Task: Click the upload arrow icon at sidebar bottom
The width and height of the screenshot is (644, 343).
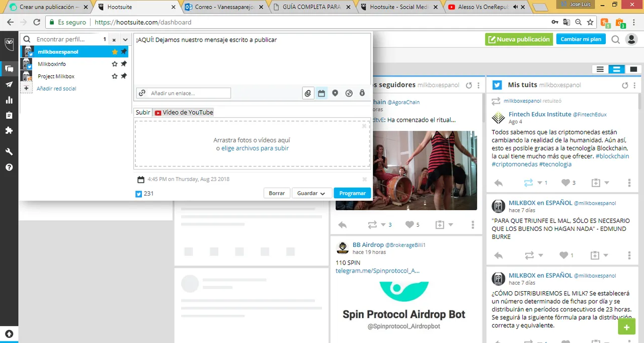Action: click(9, 333)
